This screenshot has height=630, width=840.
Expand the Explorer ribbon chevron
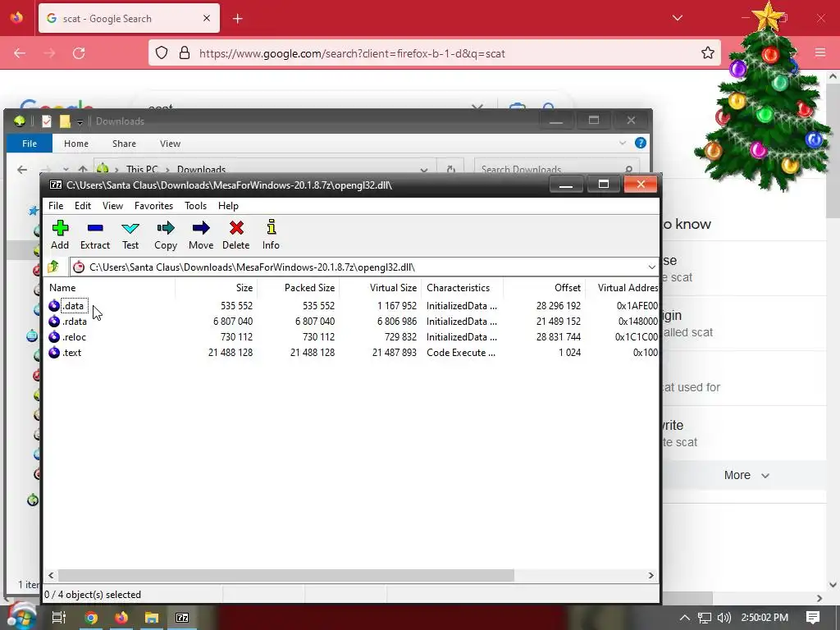pos(623,143)
